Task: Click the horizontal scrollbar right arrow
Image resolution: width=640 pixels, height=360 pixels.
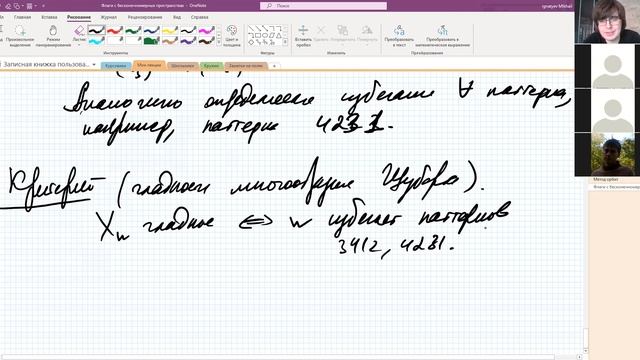Action: click(x=579, y=357)
